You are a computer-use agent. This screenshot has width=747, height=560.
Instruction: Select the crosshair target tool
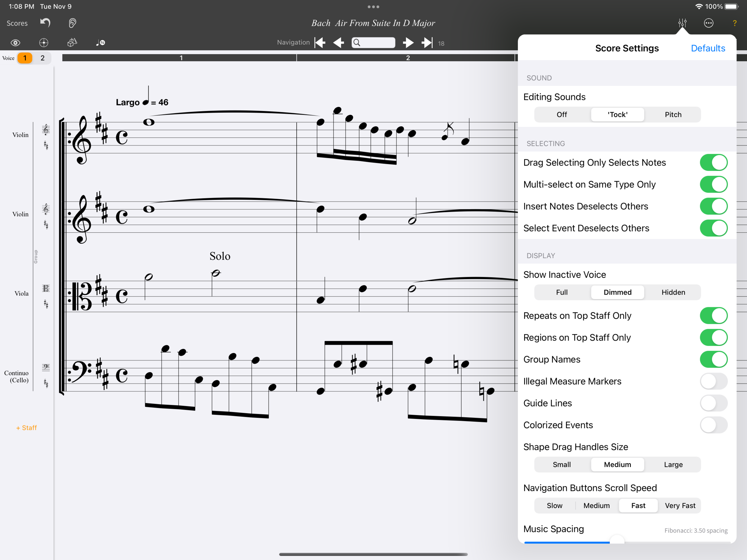[44, 42]
